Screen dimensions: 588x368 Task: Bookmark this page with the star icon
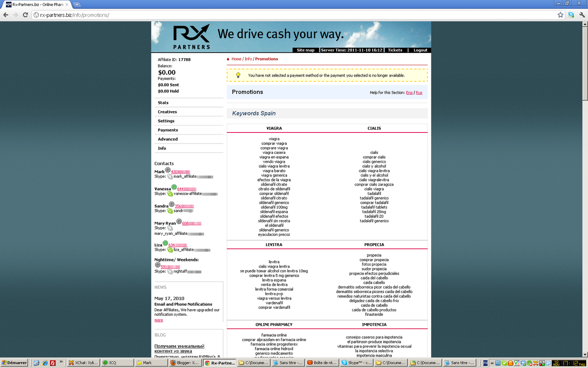560,15
